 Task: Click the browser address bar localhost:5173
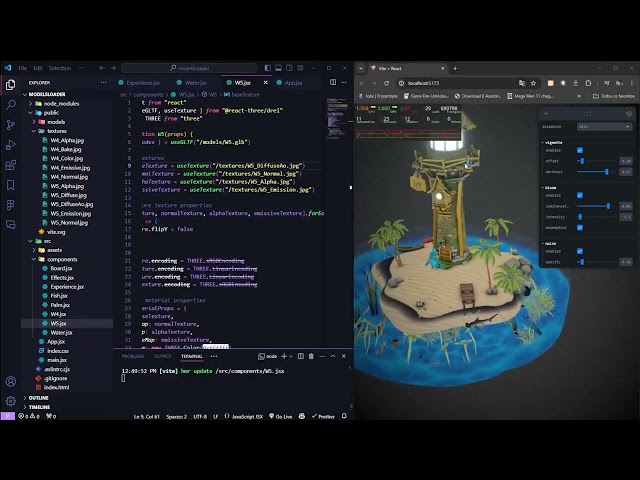click(455, 83)
